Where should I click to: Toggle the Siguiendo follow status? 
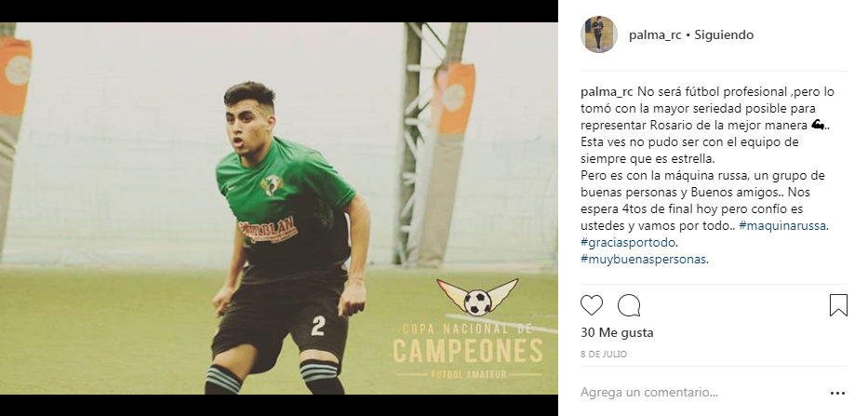pos(724,34)
